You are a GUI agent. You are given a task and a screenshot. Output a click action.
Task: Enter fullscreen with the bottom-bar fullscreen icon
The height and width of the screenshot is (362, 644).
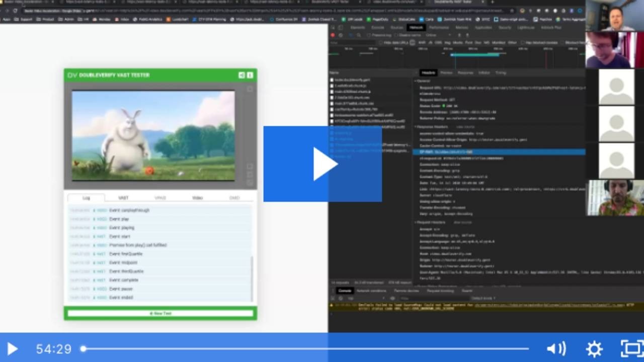631,348
